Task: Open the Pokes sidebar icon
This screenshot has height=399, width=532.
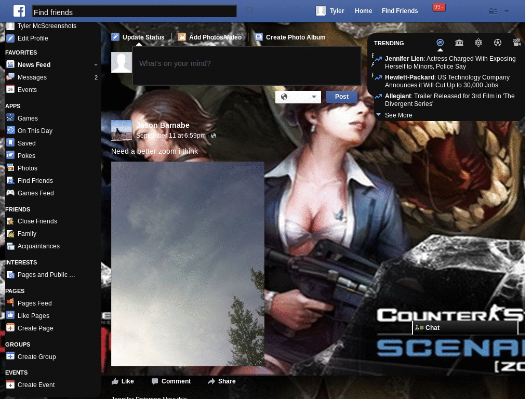Action: (x=10, y=155)
